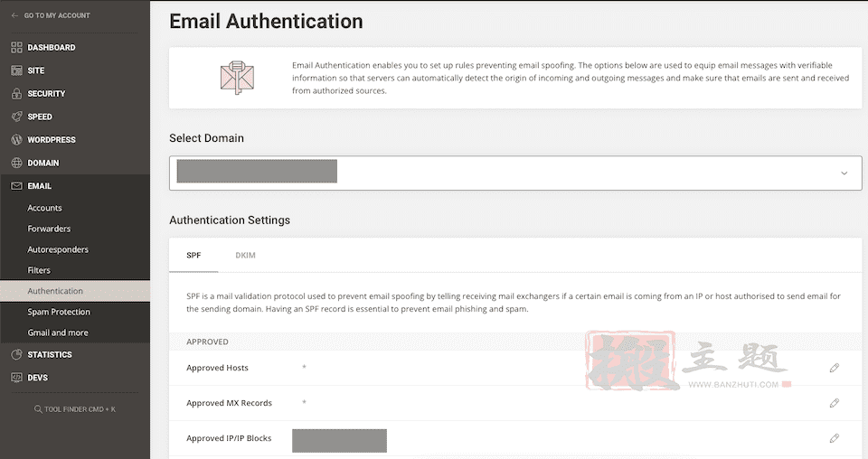Click the Dashboard grid icon

pyautogui.click(x=16, y=48)
